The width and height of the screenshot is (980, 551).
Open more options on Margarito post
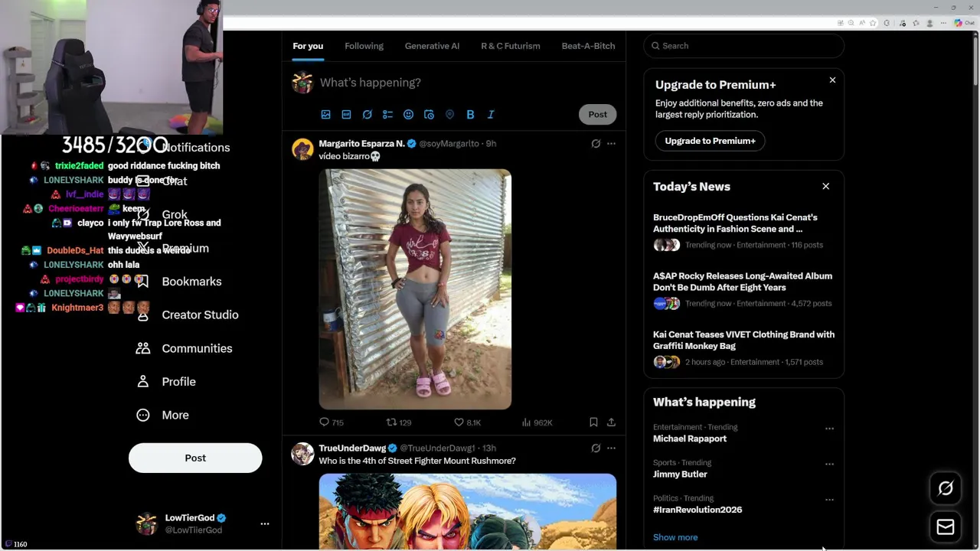click(611, 144)
